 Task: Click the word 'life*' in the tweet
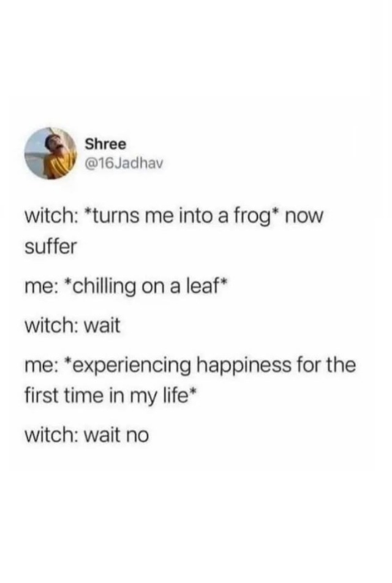(x=179, y=395)
